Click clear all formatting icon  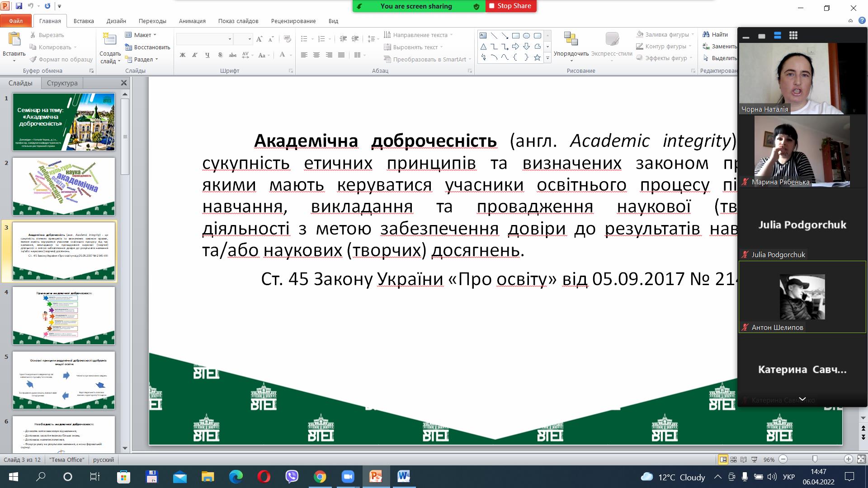coord(288,39)
